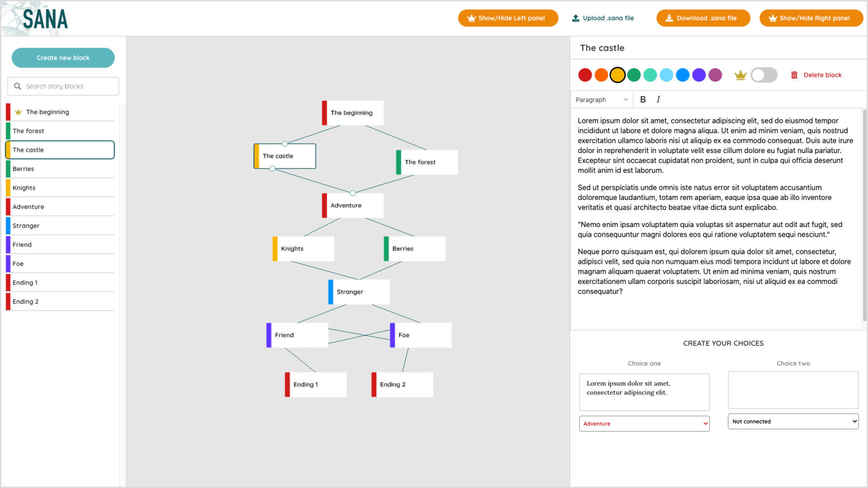Image resolution: width=868 pixels, height=488 pixels.
Task: Click 'Friend' node on canvas
Action: point(297,335)
